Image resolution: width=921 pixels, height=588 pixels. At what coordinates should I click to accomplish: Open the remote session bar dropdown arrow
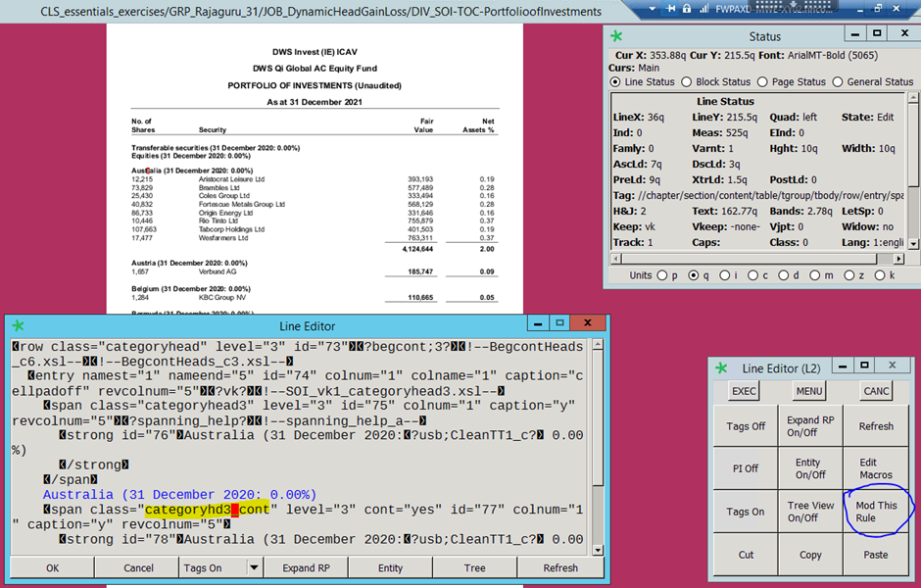[652, 9]
